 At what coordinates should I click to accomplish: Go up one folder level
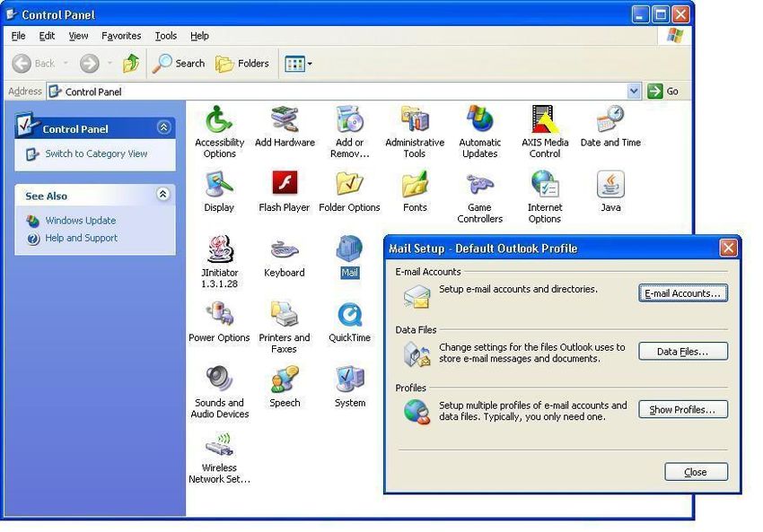131,63
